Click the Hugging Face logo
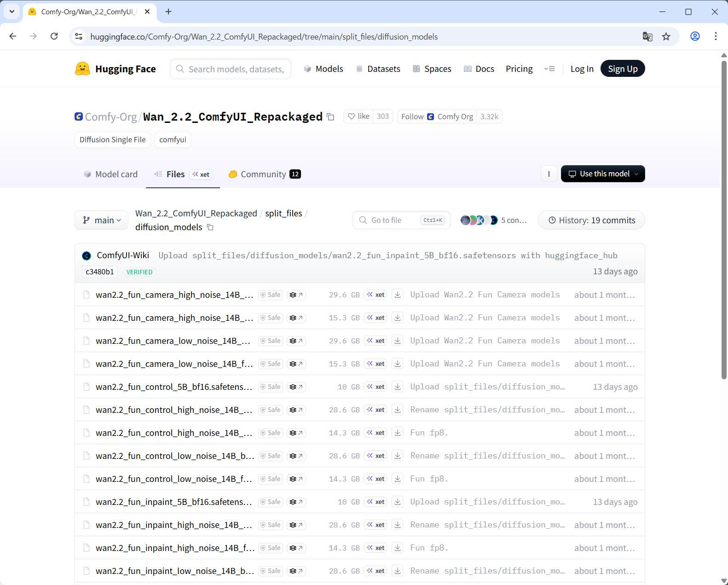 [x=116, y=69]
